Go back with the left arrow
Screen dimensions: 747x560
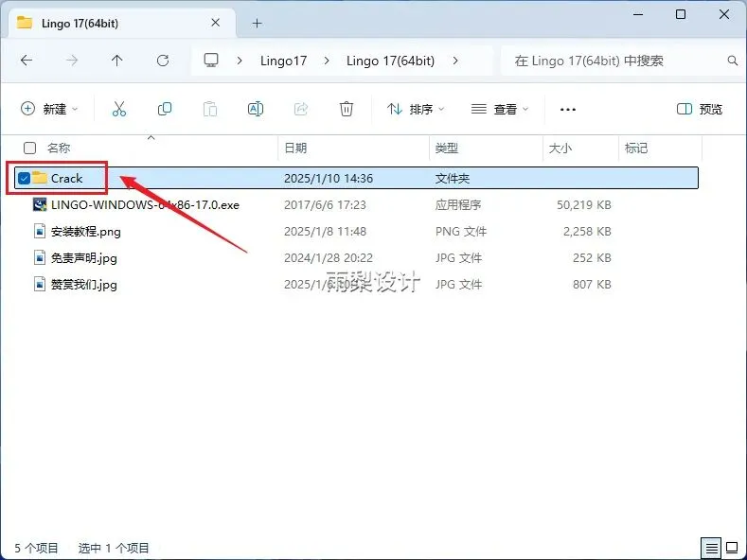point(27,61)
